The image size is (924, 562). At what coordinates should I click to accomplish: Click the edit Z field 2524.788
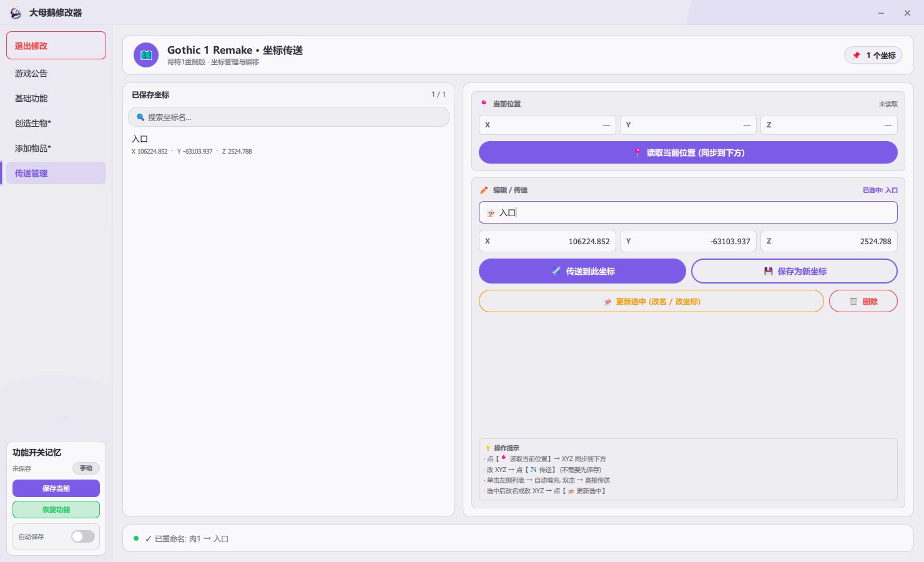coord(829,241)
